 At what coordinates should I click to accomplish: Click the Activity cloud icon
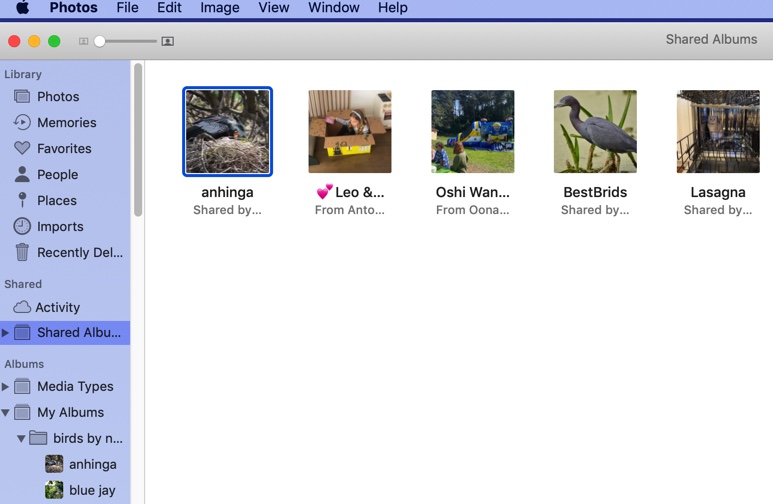22,307
